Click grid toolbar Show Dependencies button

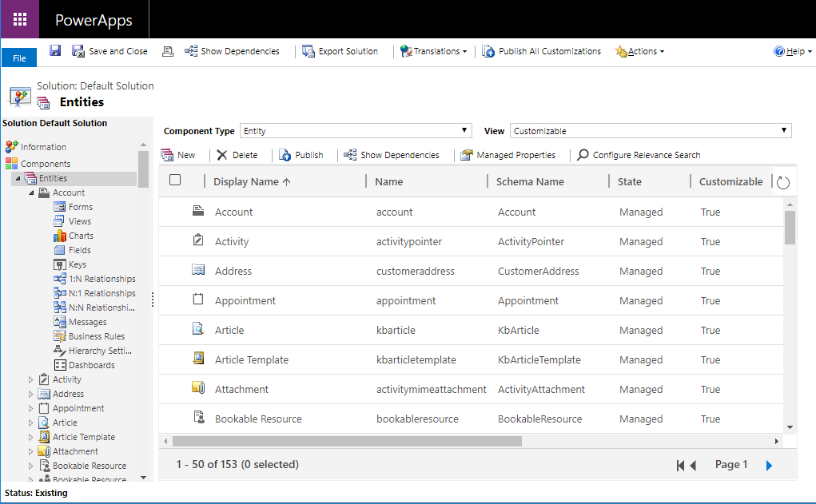[x=392, y=155]
